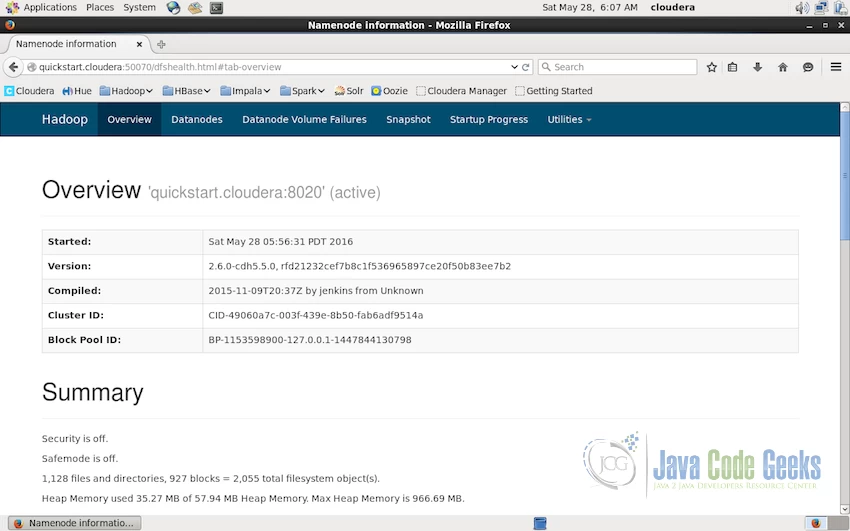Viewport: 850px width, 531px height.
Task: Launch web browser from top panel globe icon
Action: 173,8
